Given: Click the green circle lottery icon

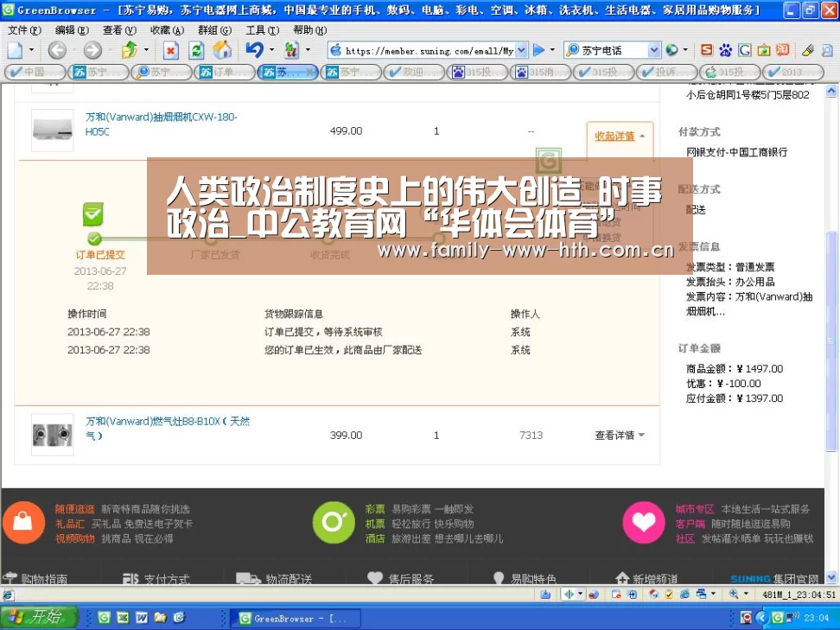Looking at the screenshot, I should click(334, 522).
